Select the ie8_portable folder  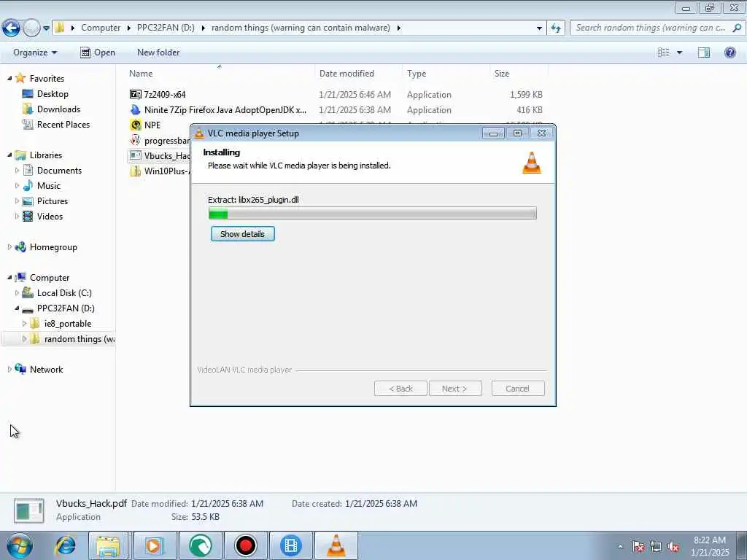click(x=68, y=323)
